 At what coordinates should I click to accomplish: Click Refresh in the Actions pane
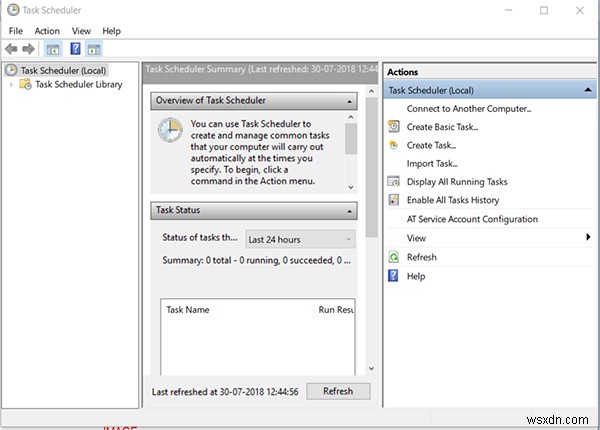pos(421,257)
